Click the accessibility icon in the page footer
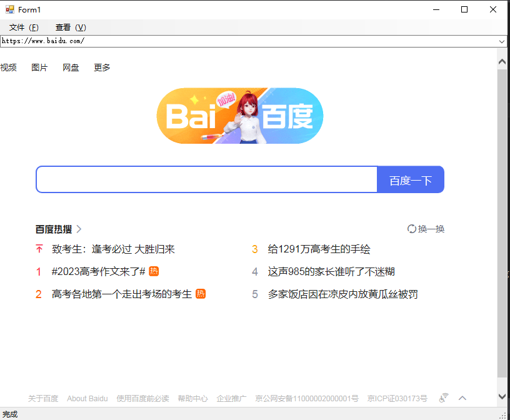This screenshot has width=510, height=420. point(443,397)
